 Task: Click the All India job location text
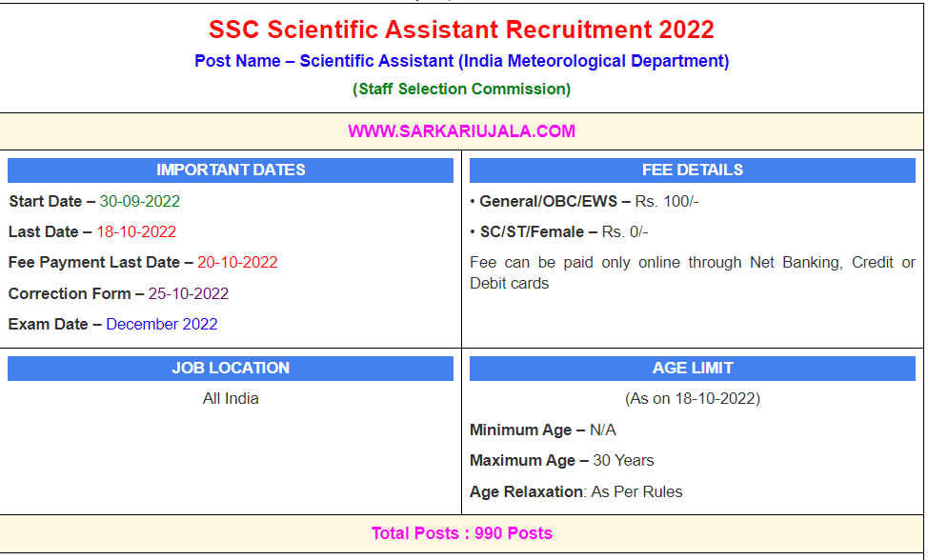(231, 398)
